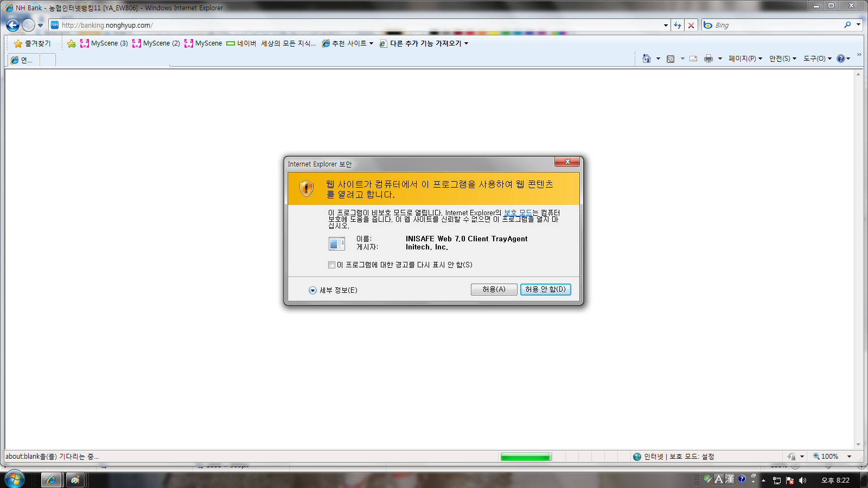Expand the 추천 사이트 suggested sites menu

348,43
